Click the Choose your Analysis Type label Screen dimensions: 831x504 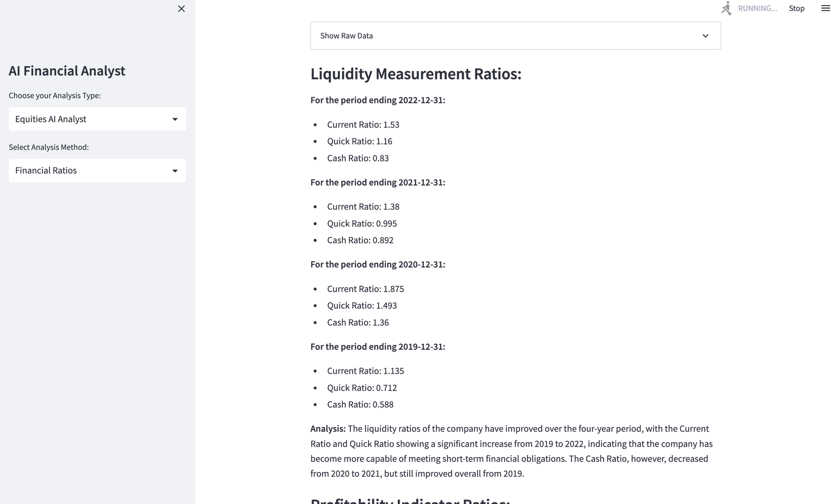55,96
